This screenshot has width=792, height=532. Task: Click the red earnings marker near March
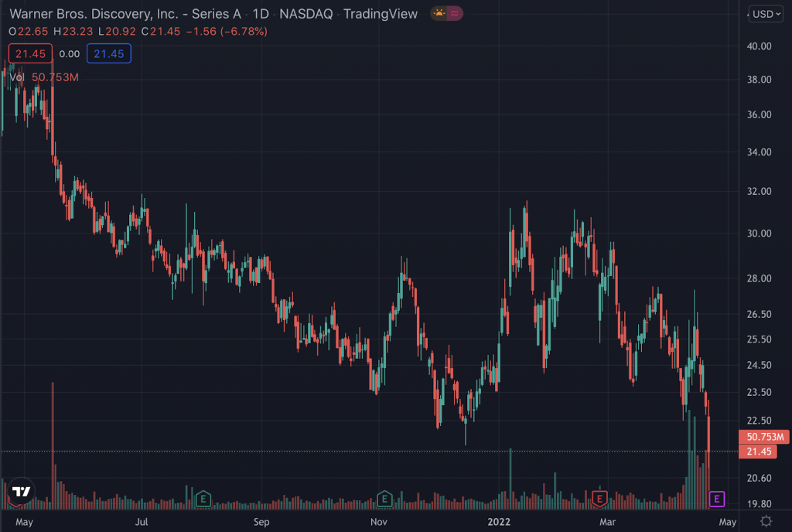coord(599,500)
